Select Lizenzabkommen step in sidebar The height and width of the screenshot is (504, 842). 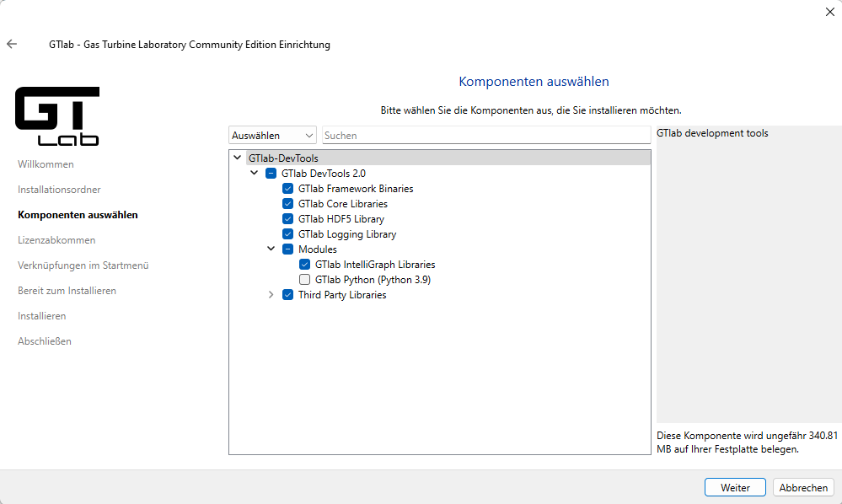[56, 240]
